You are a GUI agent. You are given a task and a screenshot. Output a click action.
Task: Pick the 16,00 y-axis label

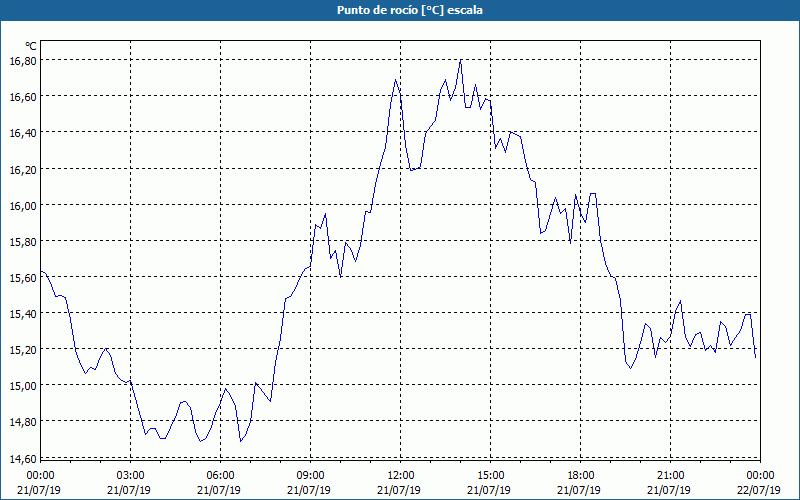pos(22,206)
